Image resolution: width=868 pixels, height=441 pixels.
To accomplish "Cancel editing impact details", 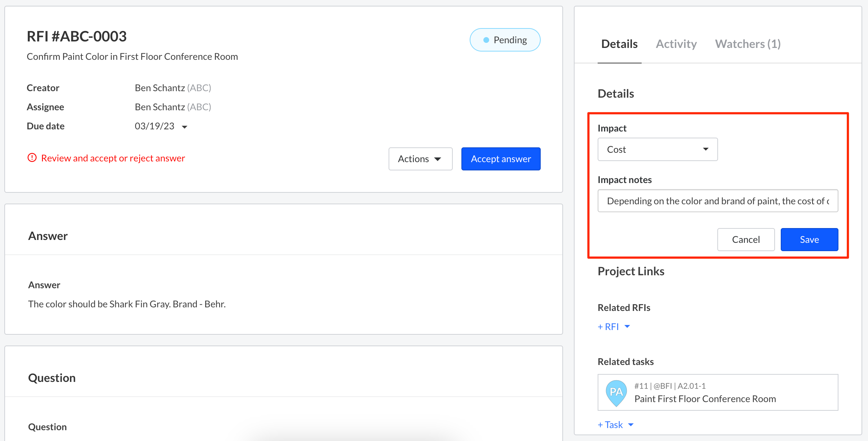I will (x=746, y=240).
